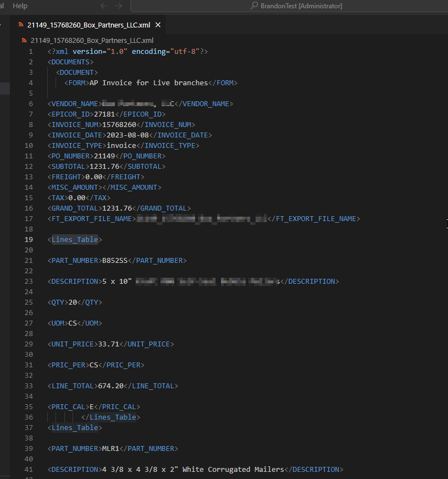448x479 pixels.
Task: Open the Help menu
Action: coord(20,5)
